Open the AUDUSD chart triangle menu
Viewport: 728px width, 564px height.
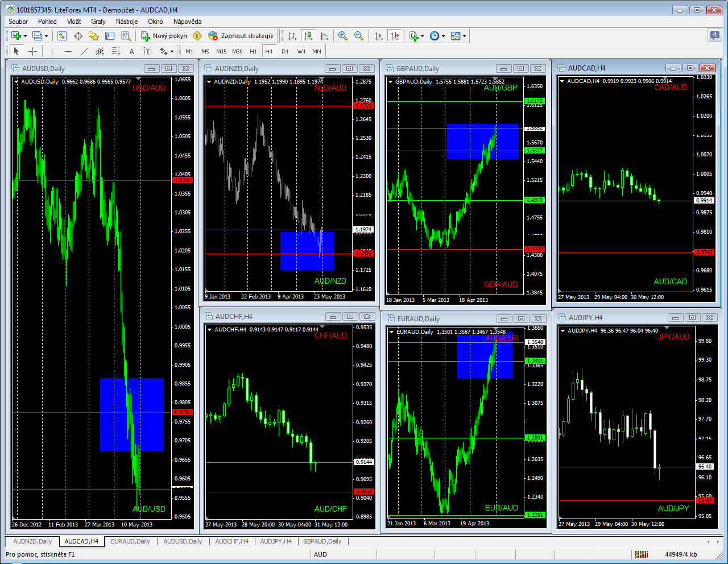(16, 82)
